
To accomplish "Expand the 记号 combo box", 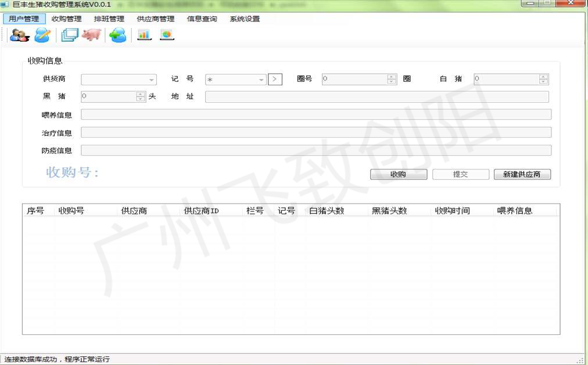I will [x=261, y=80].
